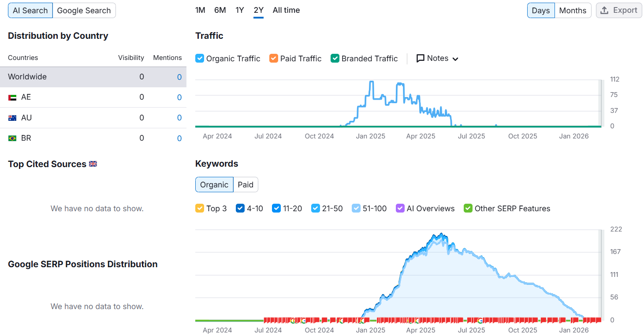Click the Export upload icon

point(605,10)
